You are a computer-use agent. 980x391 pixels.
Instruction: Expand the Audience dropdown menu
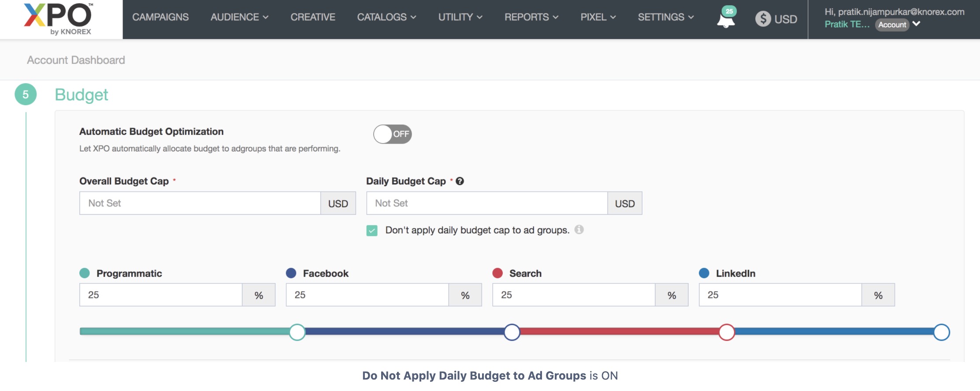click(x=239, y=17)
